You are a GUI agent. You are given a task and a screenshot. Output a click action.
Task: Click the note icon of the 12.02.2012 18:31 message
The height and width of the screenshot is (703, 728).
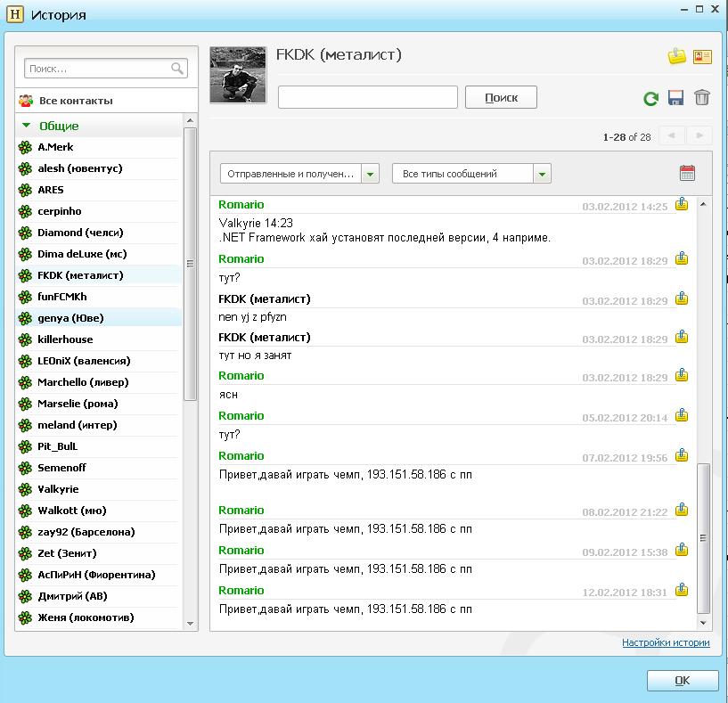(682, 590)
